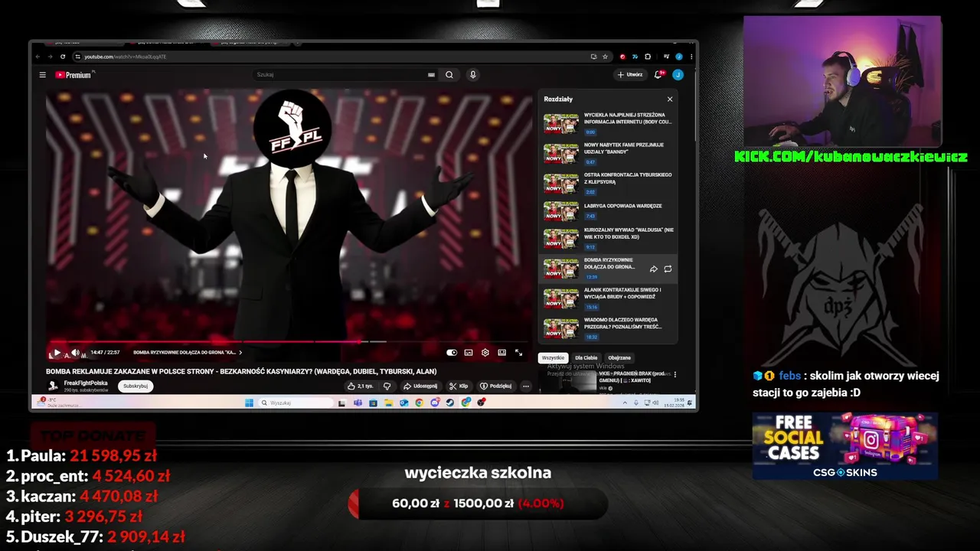Start voice search with the microphone icon
This screenshot has width=980, height=551.
pyautogui.click(x=473, y=75)
